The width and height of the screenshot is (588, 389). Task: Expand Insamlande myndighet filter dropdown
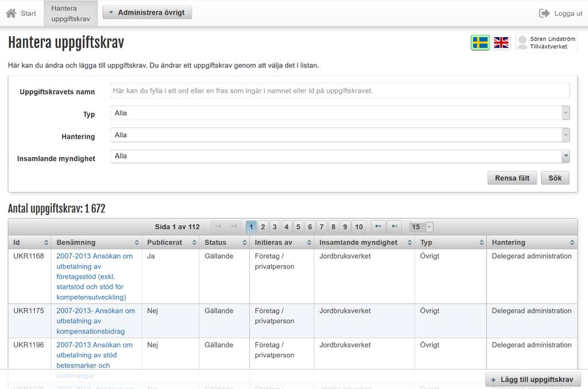pyautogui.click(x=340, y=156)
